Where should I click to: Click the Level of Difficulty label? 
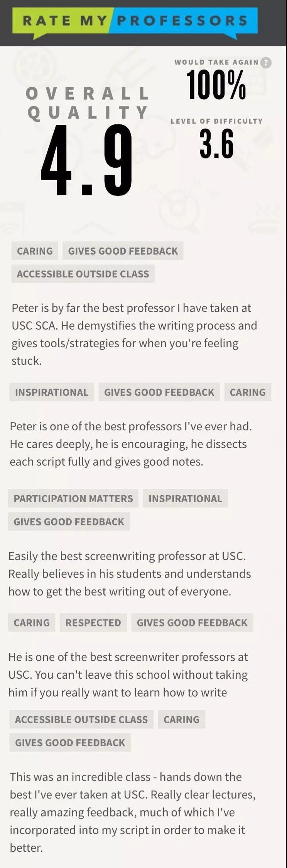coord(216,121)
